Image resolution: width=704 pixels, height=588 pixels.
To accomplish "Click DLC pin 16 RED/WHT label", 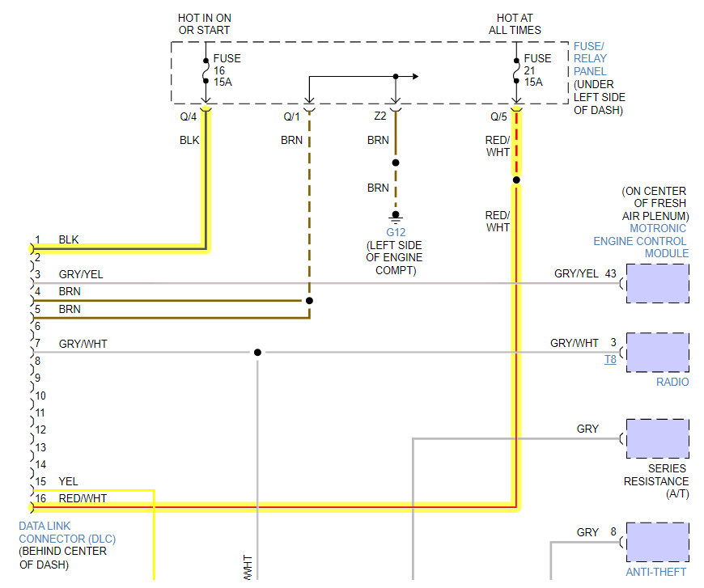I will pyautogui.click(x=83, y=499).
